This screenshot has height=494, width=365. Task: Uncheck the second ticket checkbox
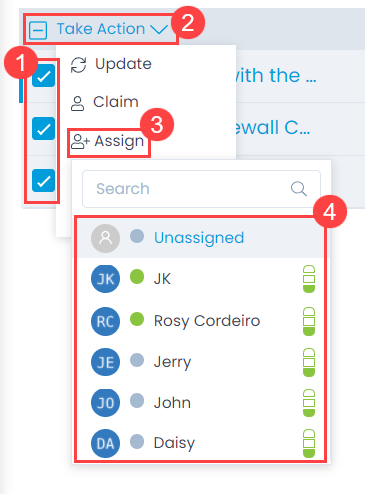click(x=43, y=129)
